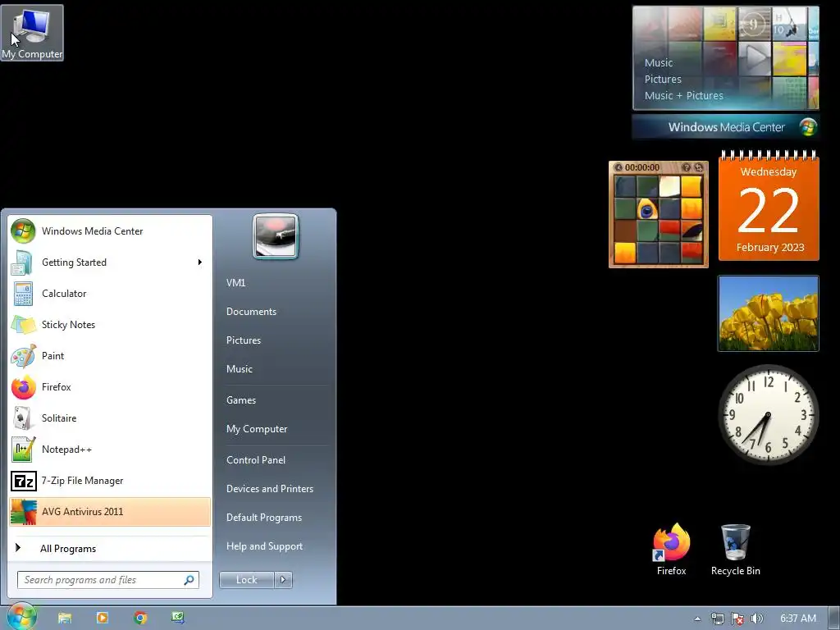Expand All Programs list

[x=110, y=549]
